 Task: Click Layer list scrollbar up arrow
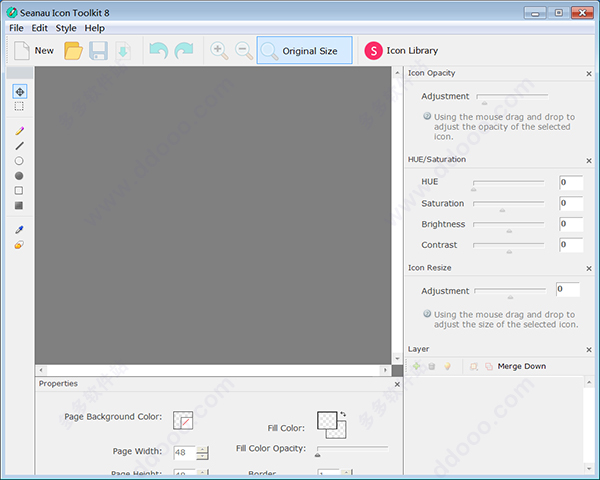pyautogui.click(x=589, y=382)
